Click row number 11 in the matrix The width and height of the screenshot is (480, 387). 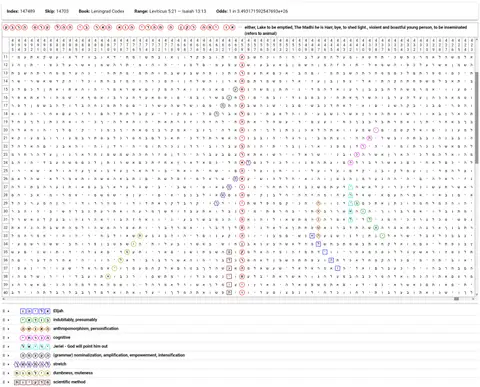[6, 57]
